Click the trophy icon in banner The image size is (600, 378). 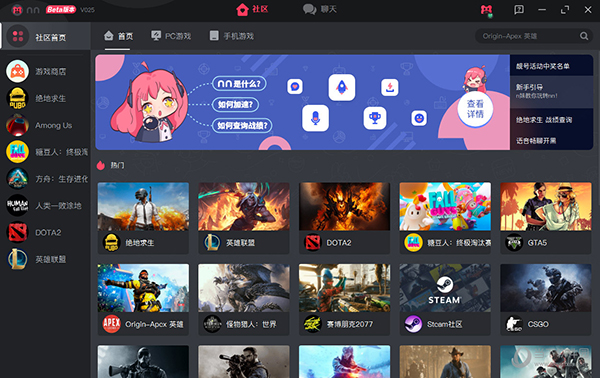(x=375, y=118)
